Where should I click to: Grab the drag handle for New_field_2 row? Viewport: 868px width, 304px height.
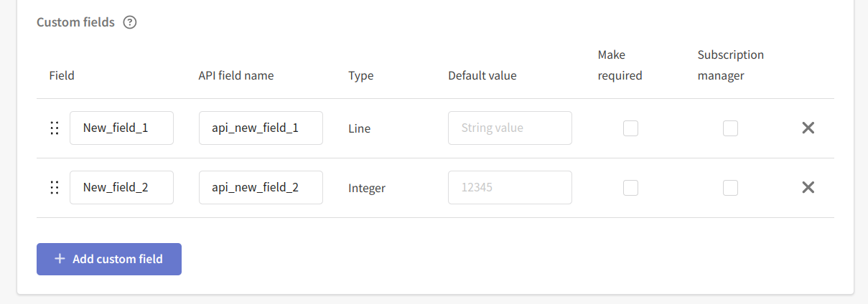[x=54, y=188]
